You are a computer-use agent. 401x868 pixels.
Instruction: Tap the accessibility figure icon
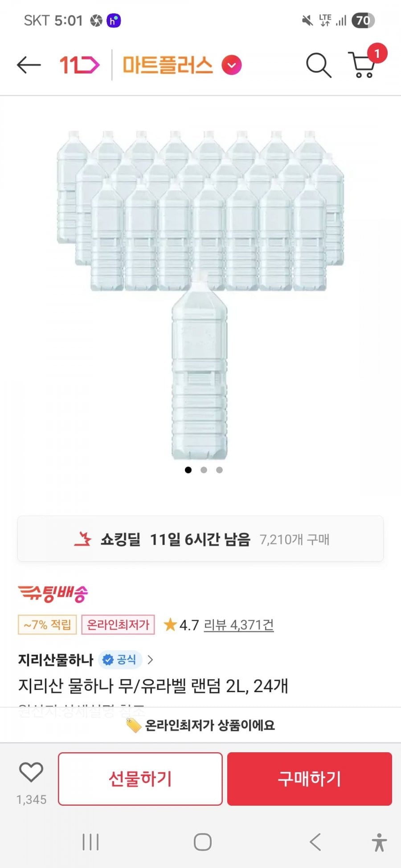point(379,842)
